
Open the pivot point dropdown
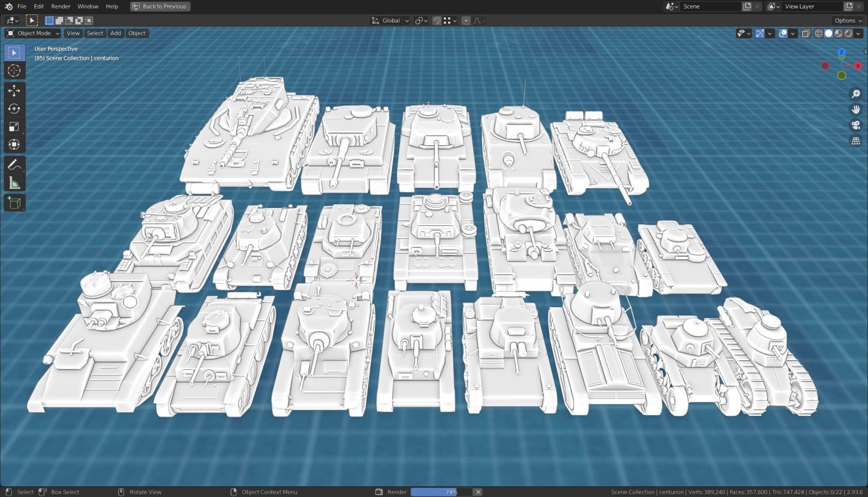point(421,20)
